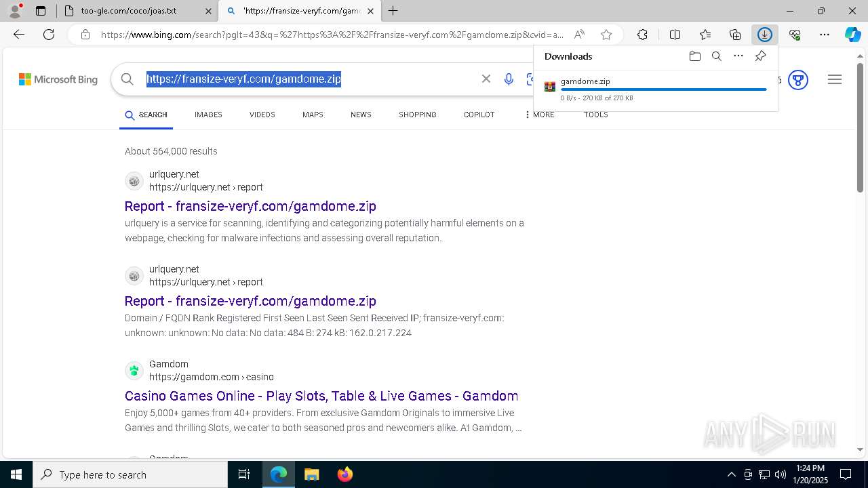Switch to VIDEOS tab

pyautogui.click(x=262, y=115)
